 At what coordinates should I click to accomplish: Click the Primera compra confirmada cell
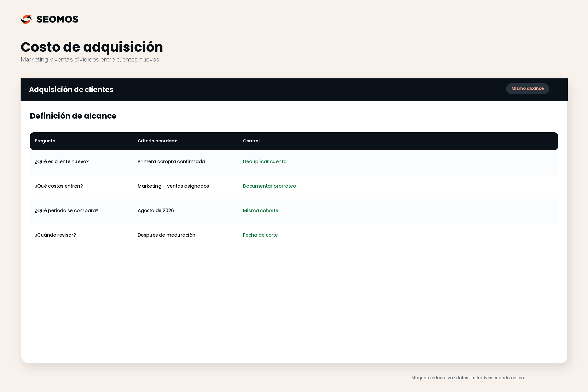click(171, 161)
